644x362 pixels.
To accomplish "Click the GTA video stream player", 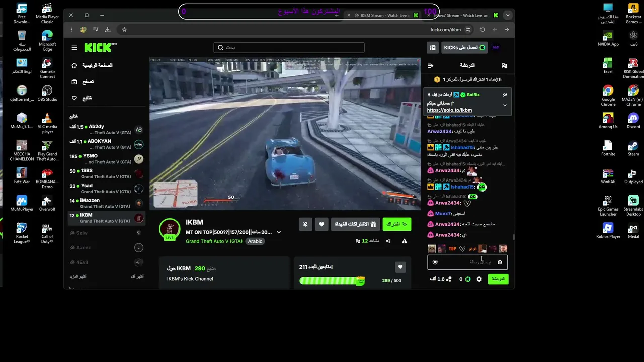I will coord(285,133).
